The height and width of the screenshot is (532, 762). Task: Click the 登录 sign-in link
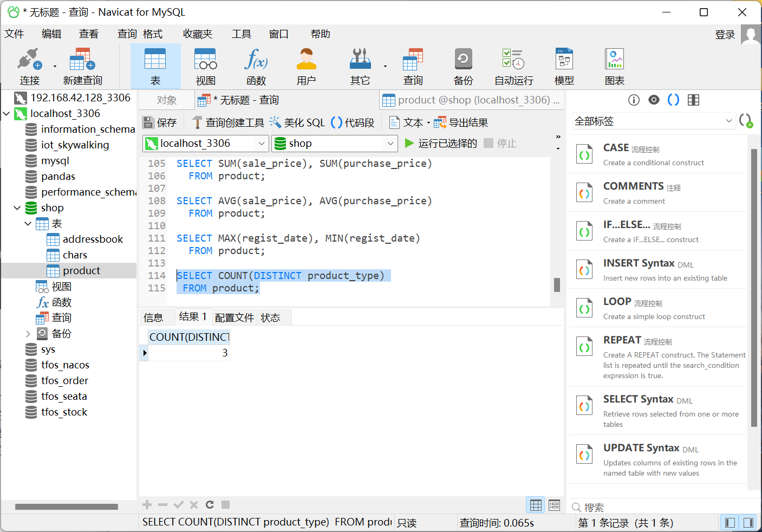725,35
